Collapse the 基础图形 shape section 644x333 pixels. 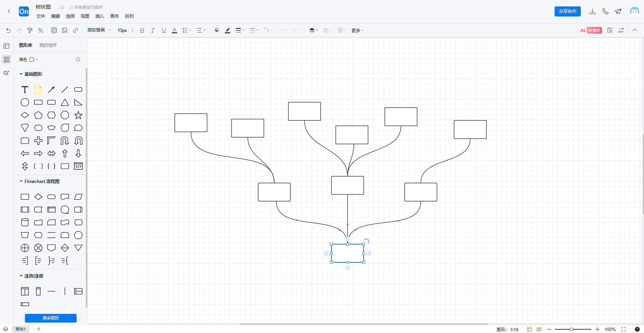[21, 74]
